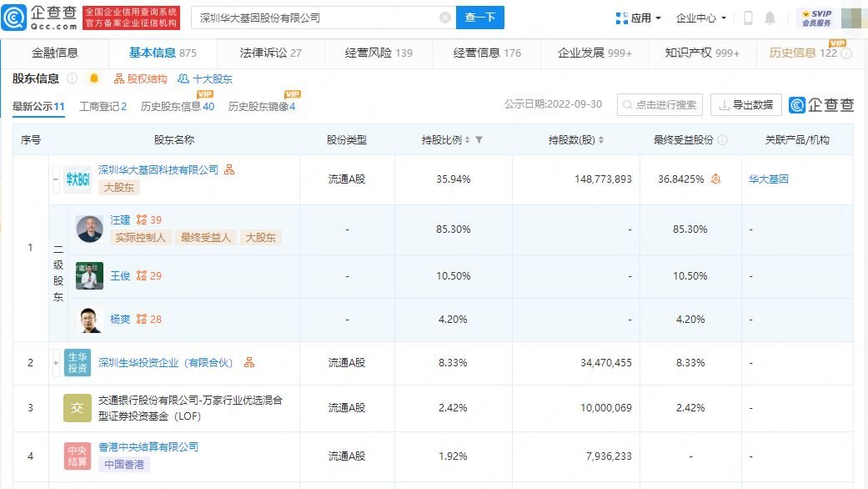Open the 应用 dropdown menu
Screen dimensions: 868x489
tap(638, 18)
